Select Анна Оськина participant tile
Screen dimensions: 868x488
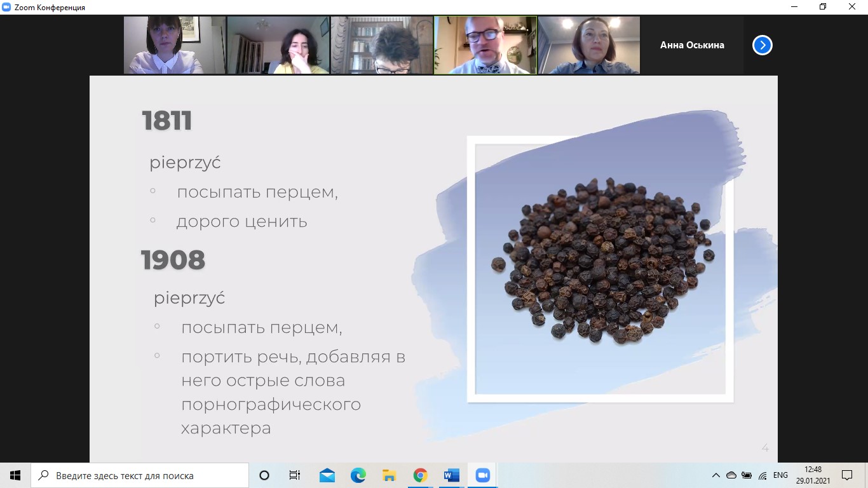tap(692, 45)
